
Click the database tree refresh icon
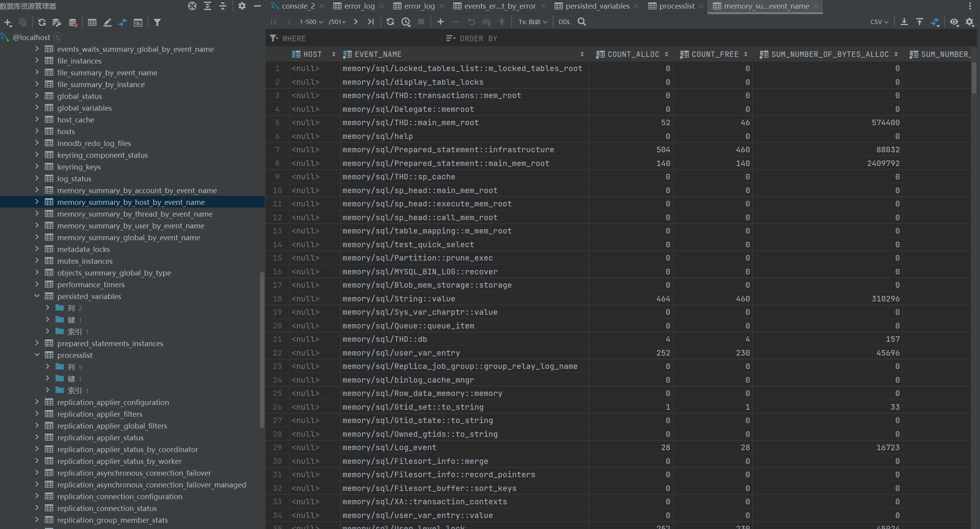42,22
